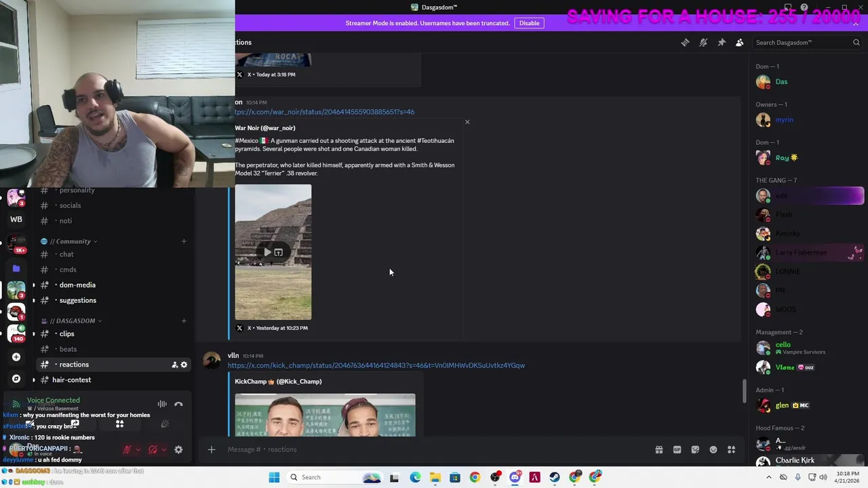
Task: Disconnect from voice call
Action: tap(178, 404)
